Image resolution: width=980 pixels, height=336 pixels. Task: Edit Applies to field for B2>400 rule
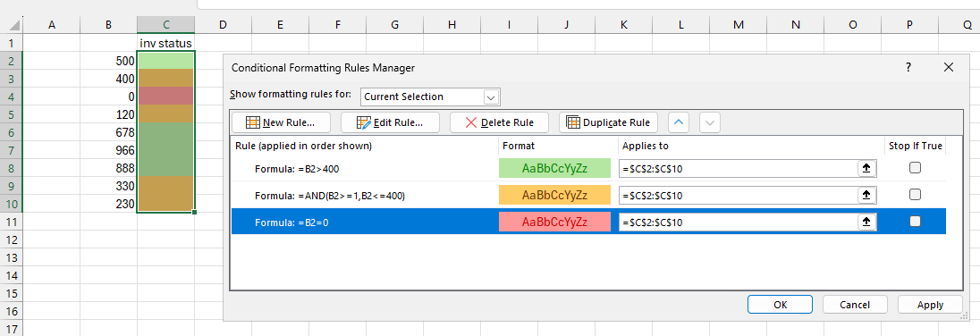(x=738, y=168)
